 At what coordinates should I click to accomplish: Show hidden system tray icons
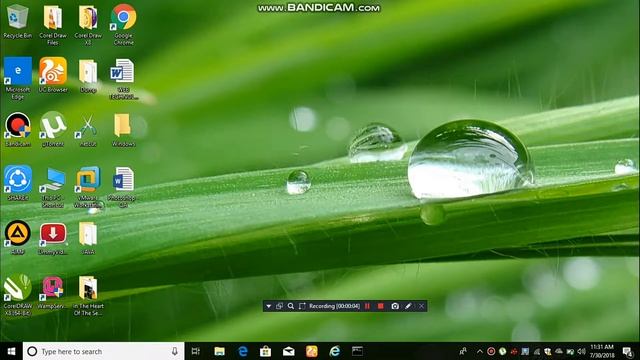point(480,351)
